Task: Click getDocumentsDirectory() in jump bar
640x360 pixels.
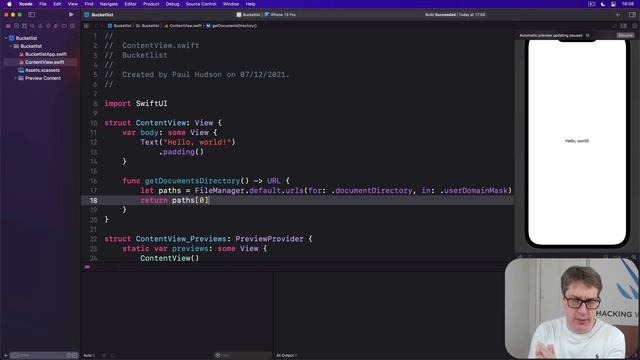Action: tap(232, 26)
